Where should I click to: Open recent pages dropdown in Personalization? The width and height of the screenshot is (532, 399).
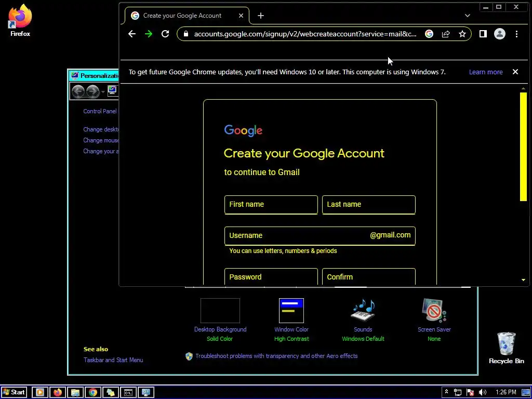pyautogui.click(x=103, y=92)
